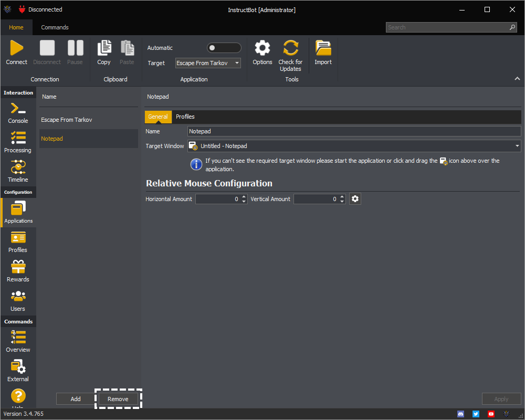525x420 pixels.
Task: Open the commands Overview section
Action: (x=18, y=342)
